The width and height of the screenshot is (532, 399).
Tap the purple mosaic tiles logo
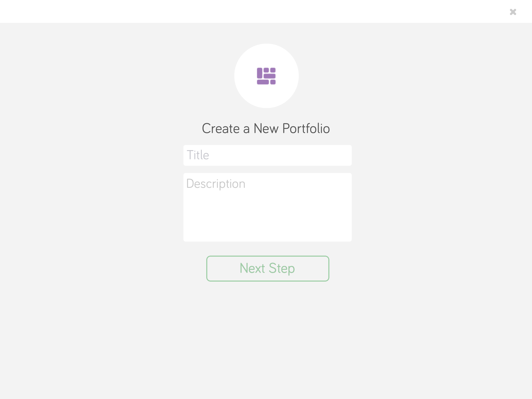[266, 76]
